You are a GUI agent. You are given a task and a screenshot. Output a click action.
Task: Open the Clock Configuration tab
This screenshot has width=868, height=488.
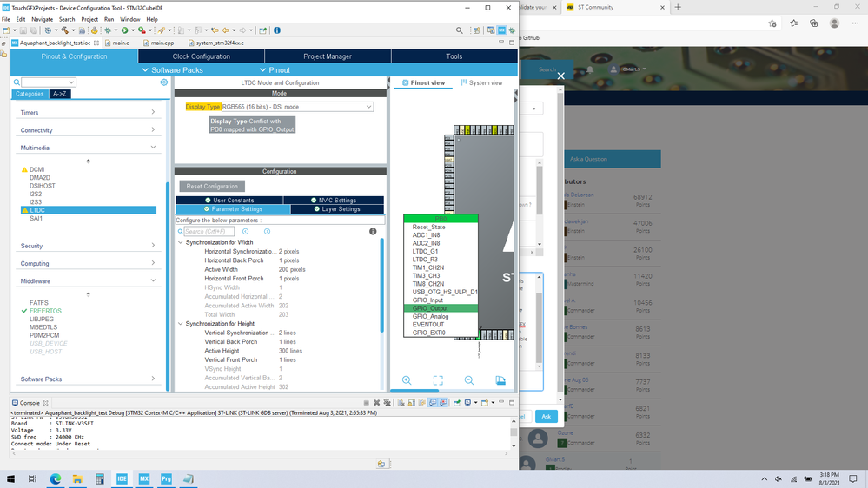201,56
